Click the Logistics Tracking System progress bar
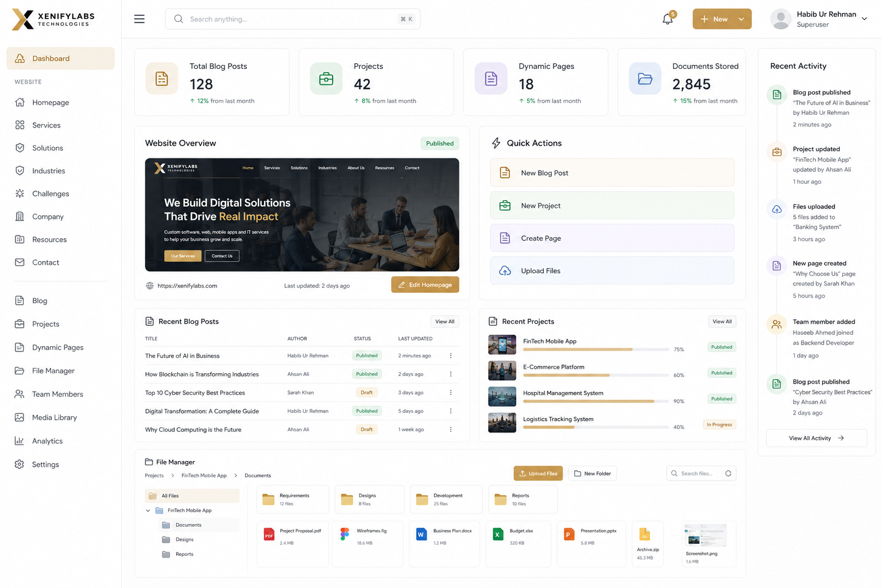Viewport: 882px width, 588px height. pos(596,427)
